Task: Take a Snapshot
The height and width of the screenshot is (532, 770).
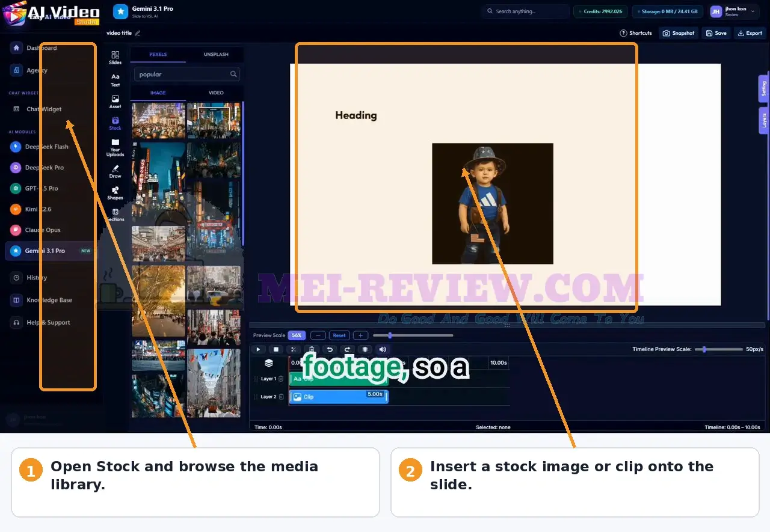Action: (x=679, y=33)
